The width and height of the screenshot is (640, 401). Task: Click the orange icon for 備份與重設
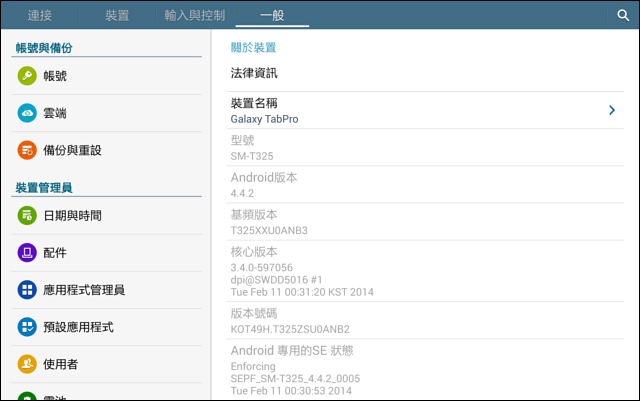[27, 150]
